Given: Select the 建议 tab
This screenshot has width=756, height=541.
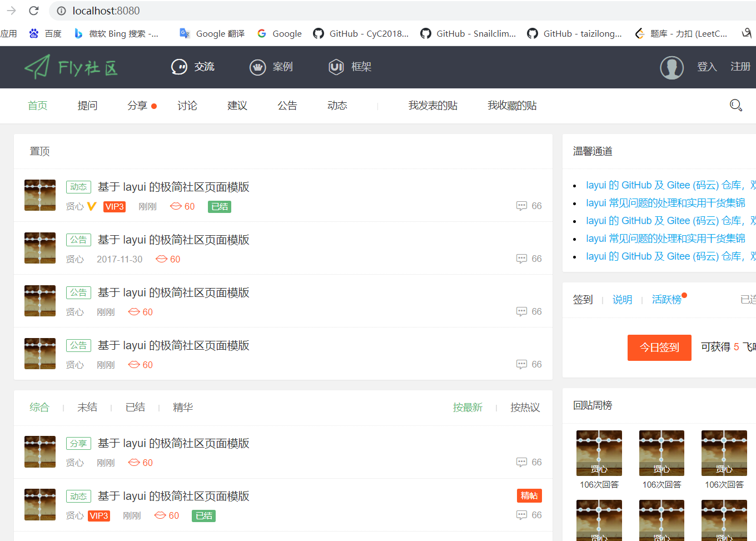Looking at the screenshot, I should coord(237,106).
